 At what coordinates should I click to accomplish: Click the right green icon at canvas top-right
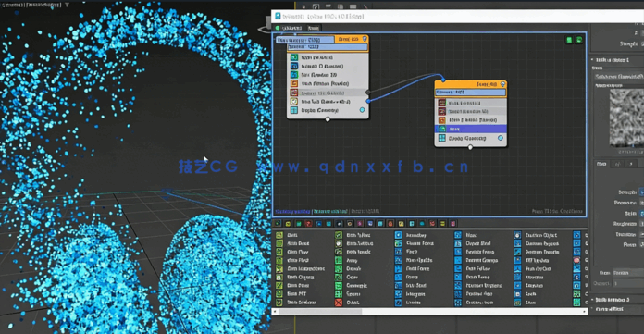[x=578, y=40]
